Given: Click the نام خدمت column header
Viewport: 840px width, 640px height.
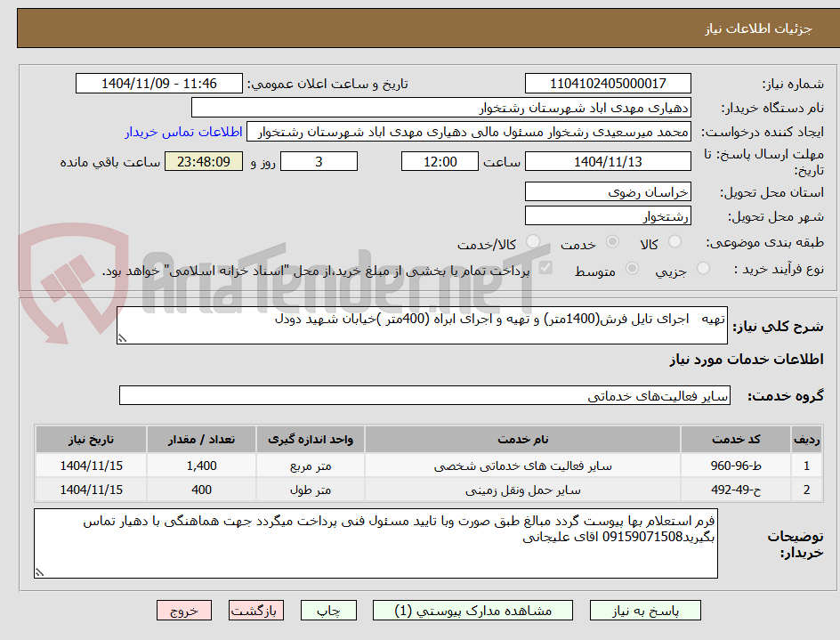Looking at the screenshot, I should [523, 440].
